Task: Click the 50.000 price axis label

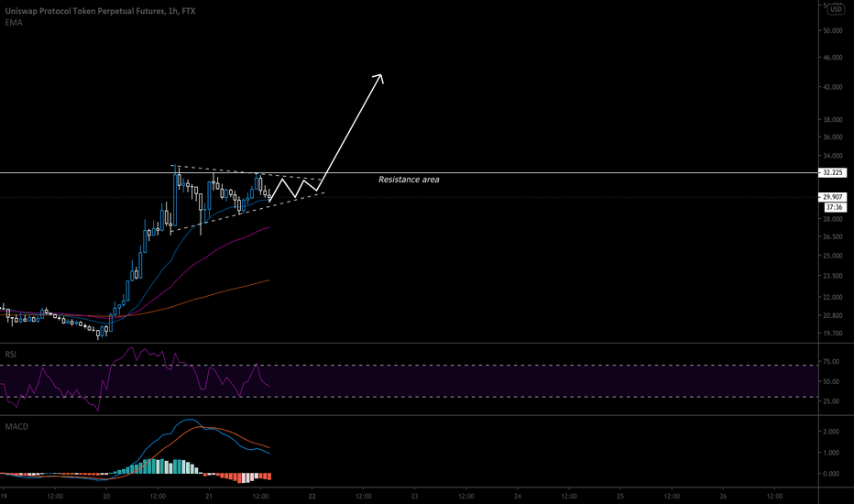Action: coord(832,30)
